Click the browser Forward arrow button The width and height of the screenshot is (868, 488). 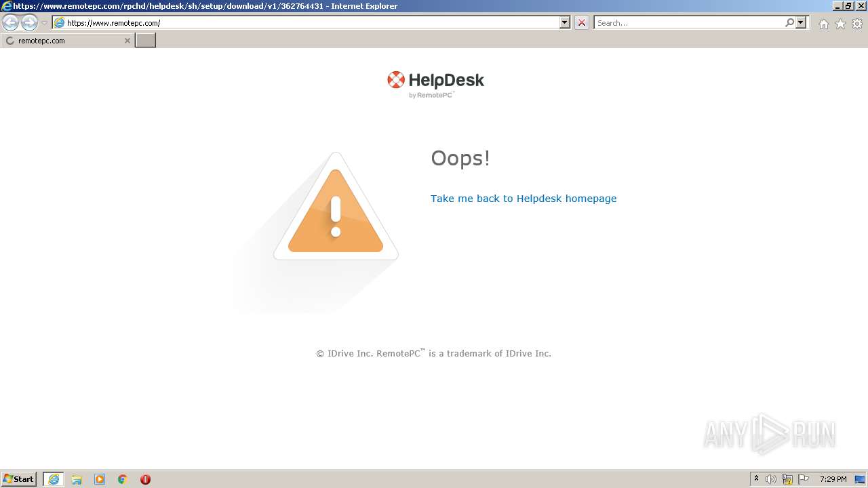pos(29,23)
